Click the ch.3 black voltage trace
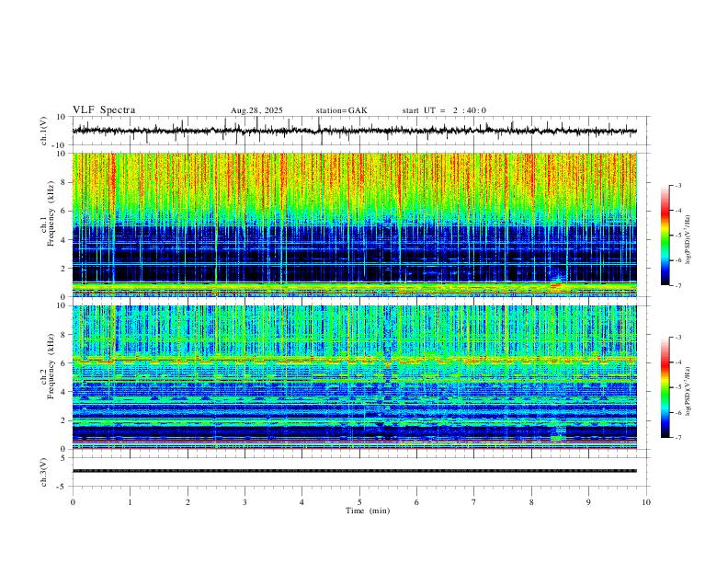The width and height of the screenshot is (728, 563). click(354, 471)
